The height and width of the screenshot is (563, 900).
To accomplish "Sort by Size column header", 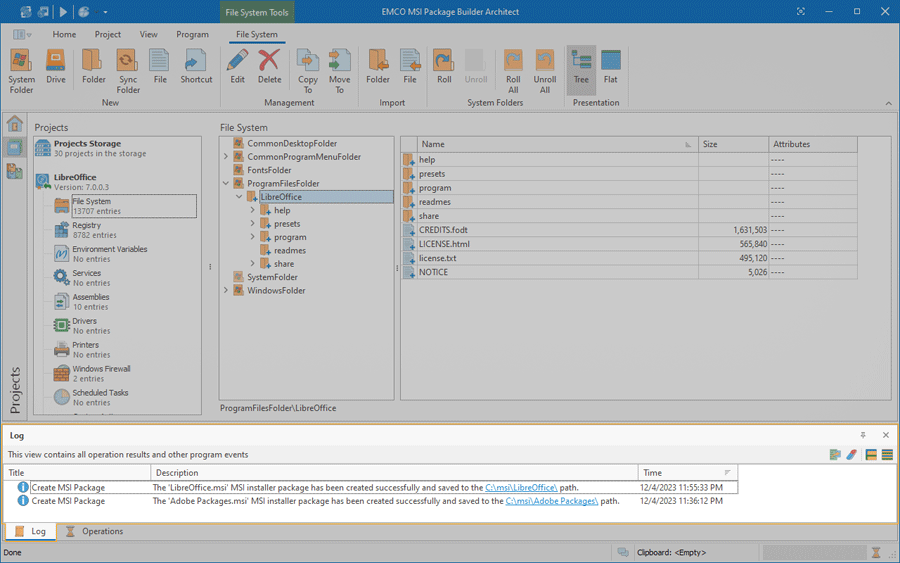I will coord(733,144).
